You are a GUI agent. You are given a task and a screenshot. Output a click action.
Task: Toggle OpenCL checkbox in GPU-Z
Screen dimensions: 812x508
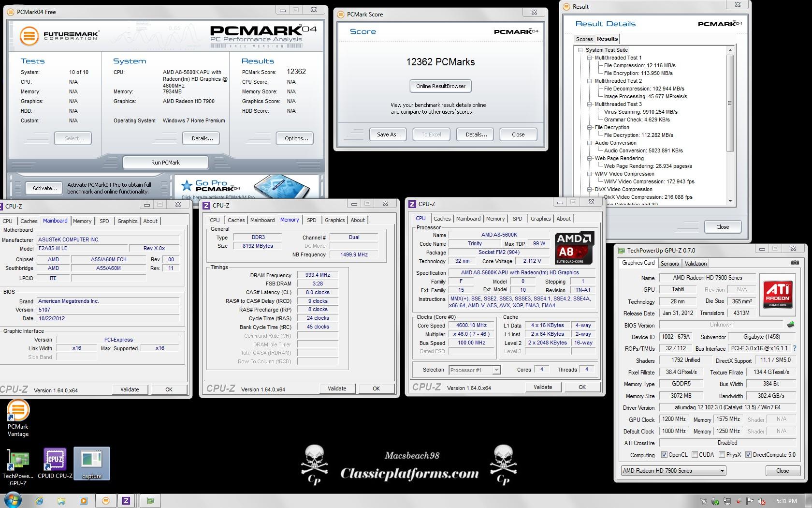point(664,455)
